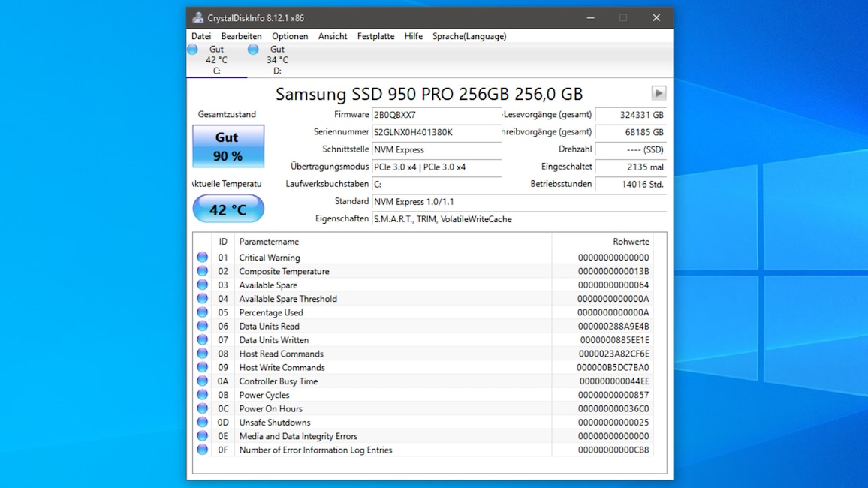The width and height of the screenshot is (868, 488).
Task: Click raw value 0000000000013B
Action: click(613, 271)
